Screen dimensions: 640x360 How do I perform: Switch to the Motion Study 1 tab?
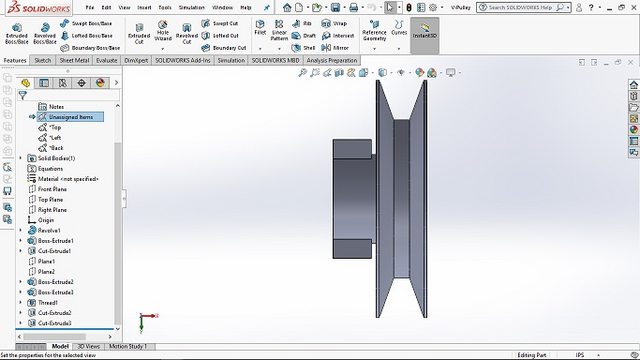[127, 346]
